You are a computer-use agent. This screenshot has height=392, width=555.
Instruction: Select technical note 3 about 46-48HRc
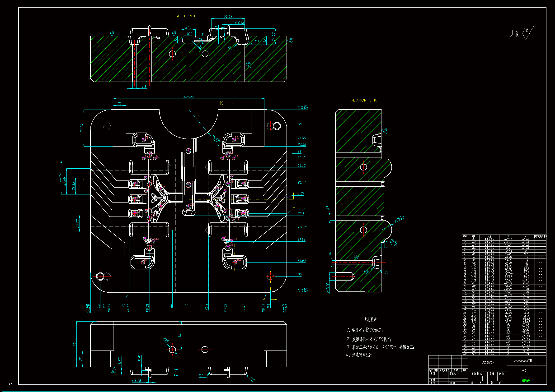tap(380, 347)
